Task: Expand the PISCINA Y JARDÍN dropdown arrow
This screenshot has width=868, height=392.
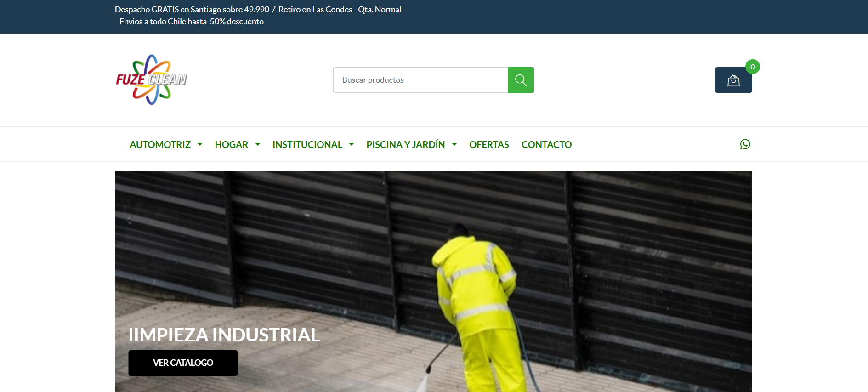Action: (x=454, y=144)
